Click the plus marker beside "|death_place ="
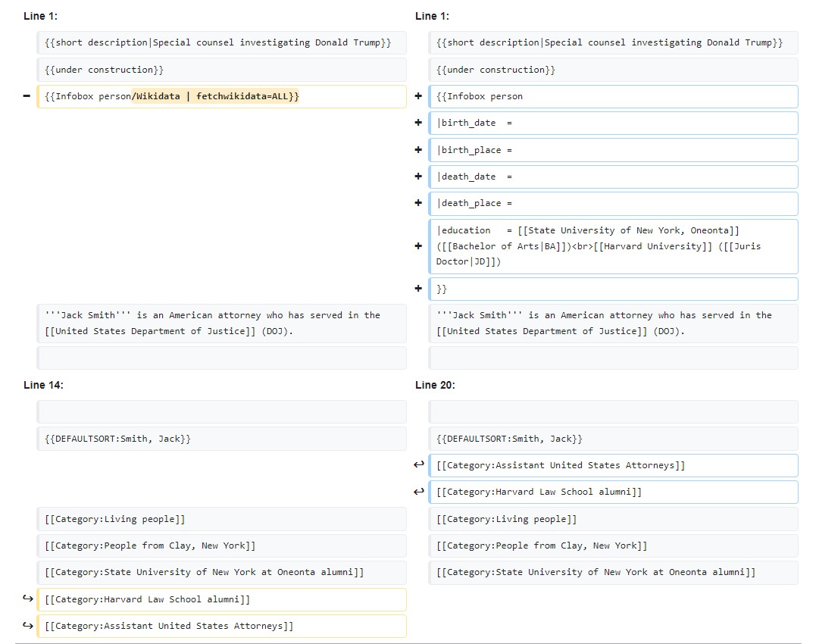 pos(418,203)
